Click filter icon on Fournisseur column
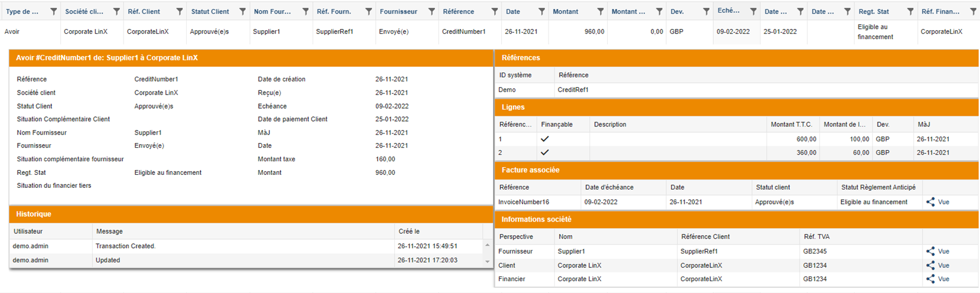 [431, 11]
